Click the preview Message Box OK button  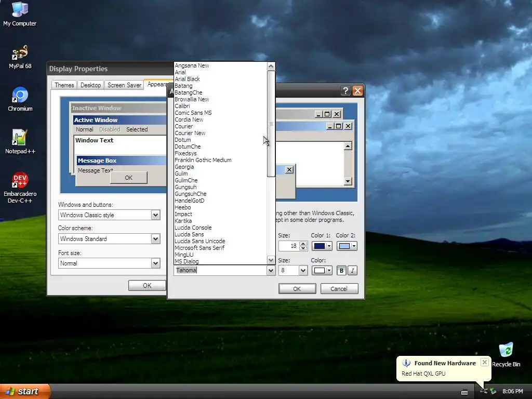click(129, 178)
